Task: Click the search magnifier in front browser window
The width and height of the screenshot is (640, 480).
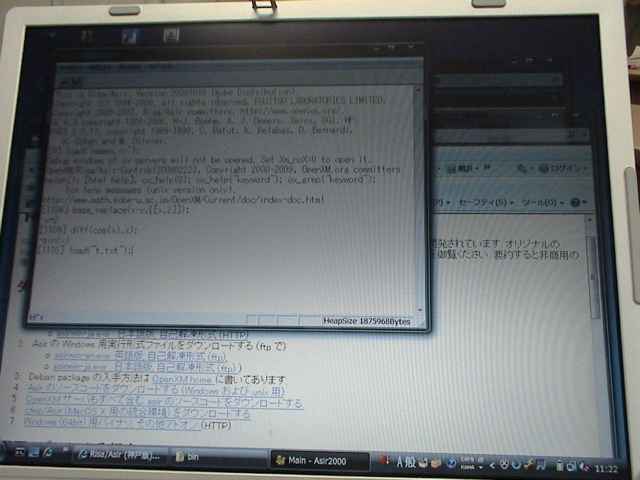Action: [571, 134]
